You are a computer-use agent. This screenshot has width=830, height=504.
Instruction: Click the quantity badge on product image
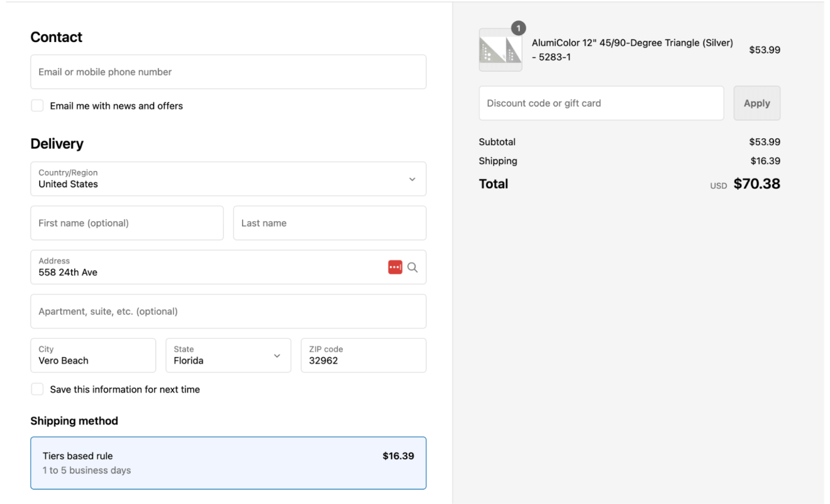tap(518, 28)
